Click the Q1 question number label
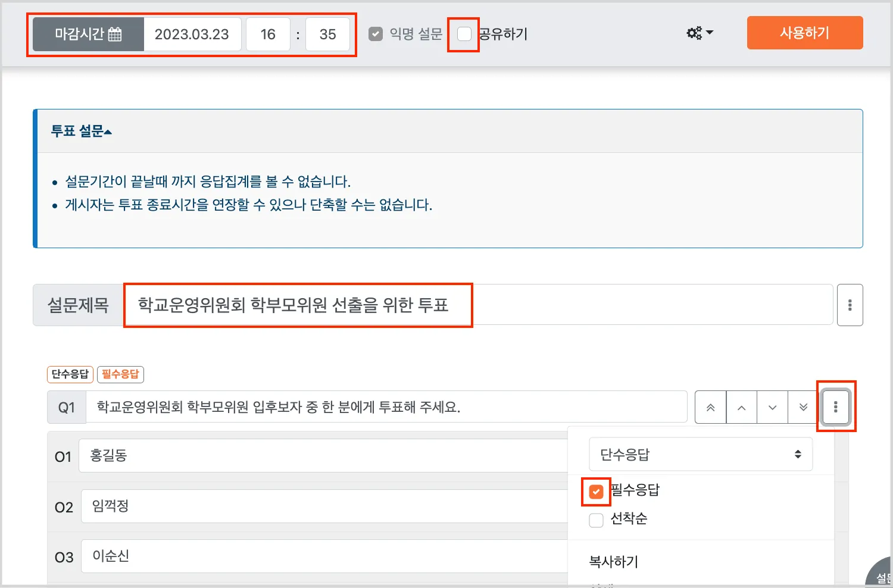 tap(67, 408)
